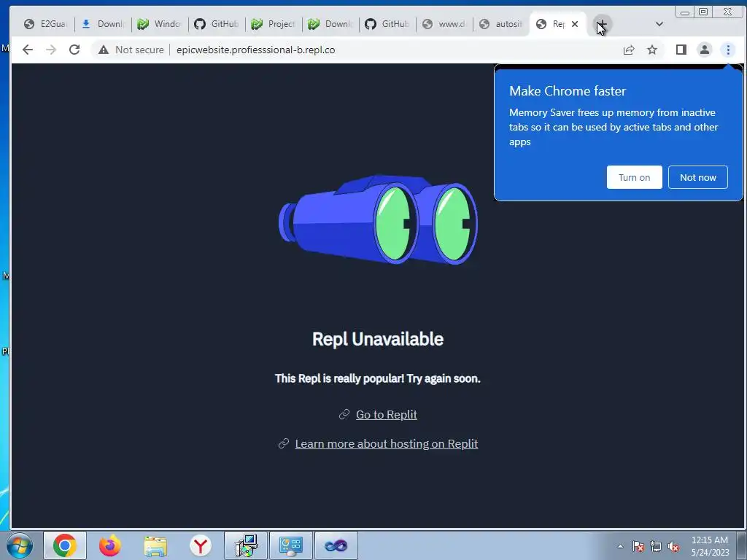Screen dimensions: 747x560
Task: Show hidden system tray icons
Action: coord(620,546)
